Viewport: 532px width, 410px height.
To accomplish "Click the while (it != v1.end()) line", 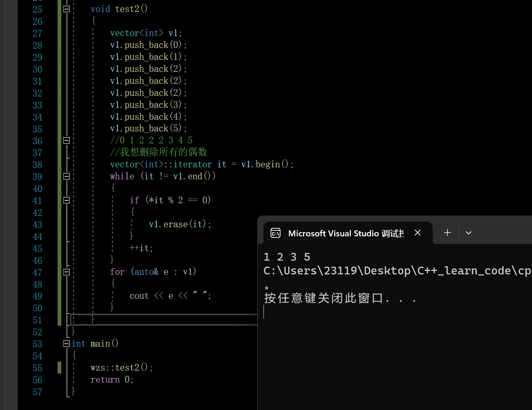I will [x=163, y=176].
